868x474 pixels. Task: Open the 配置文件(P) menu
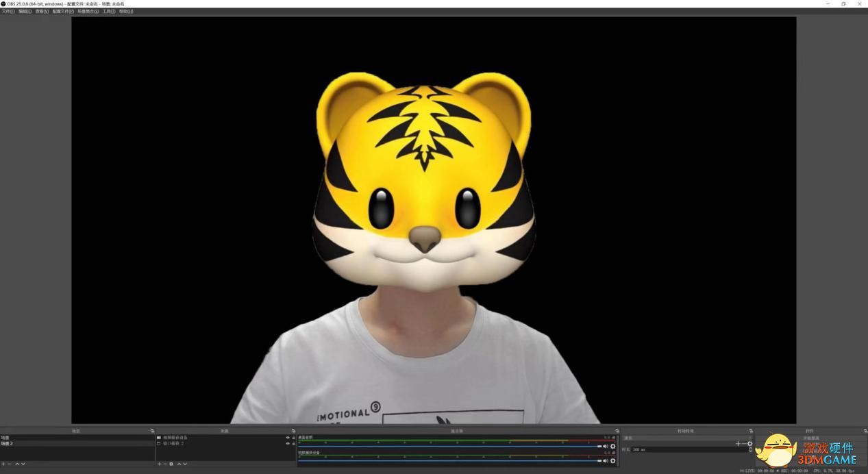click(63, 12)
